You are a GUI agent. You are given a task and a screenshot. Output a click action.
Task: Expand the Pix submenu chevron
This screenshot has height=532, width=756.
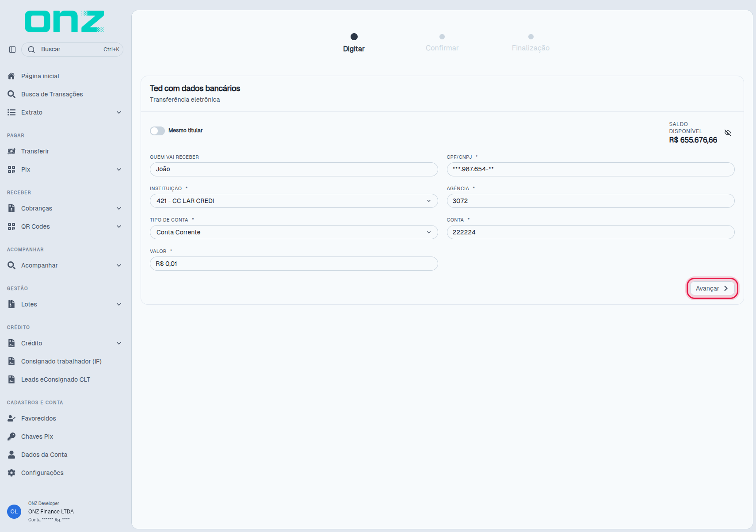point(119,169)
